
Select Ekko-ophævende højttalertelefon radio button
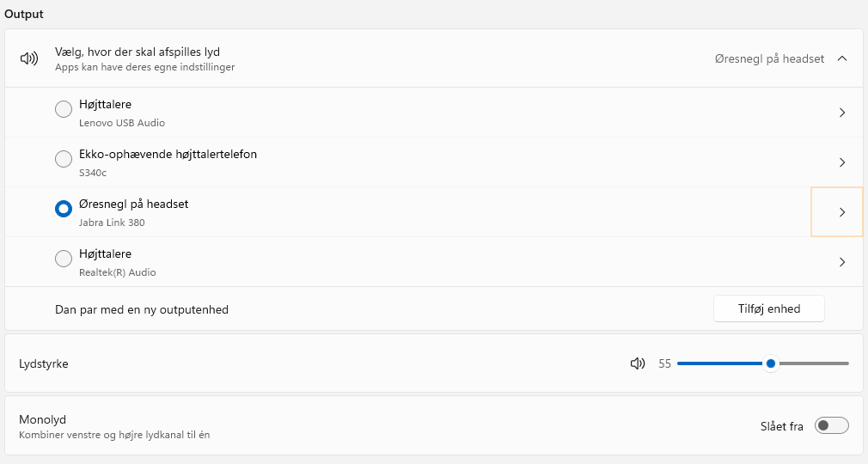(64, 159)
